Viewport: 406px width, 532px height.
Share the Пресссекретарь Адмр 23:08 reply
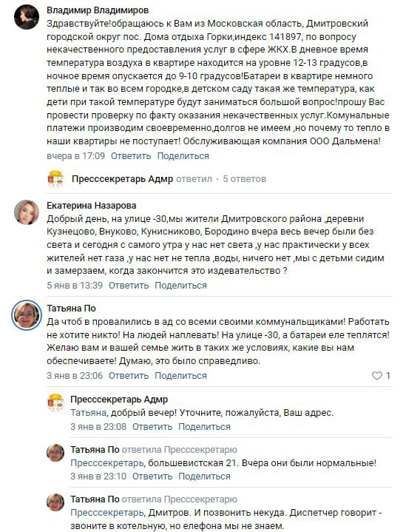point(204,426)
